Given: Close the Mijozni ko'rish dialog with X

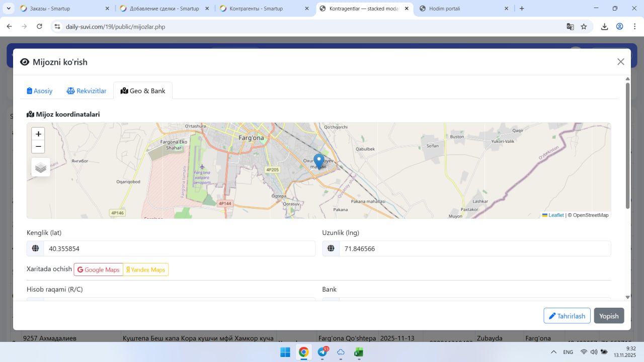Looking at the screenshot, I should coord(620,62).
